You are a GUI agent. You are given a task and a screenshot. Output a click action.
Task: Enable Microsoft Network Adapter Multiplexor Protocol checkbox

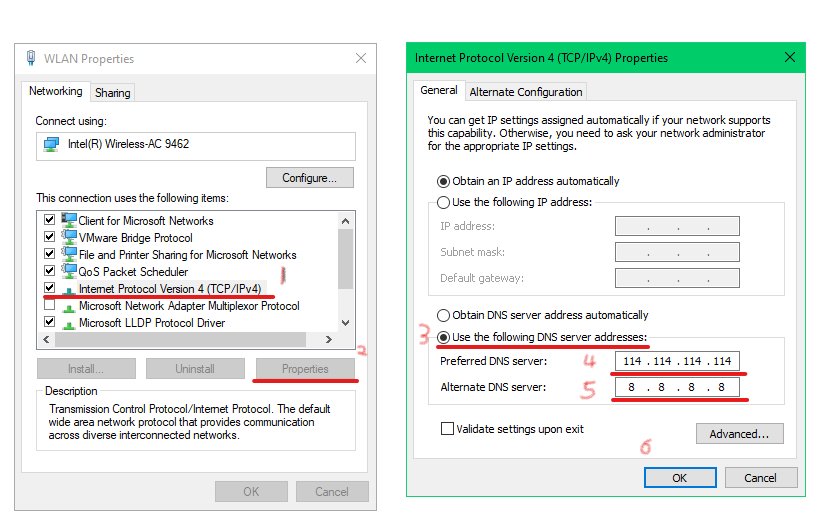coord(50,305)
